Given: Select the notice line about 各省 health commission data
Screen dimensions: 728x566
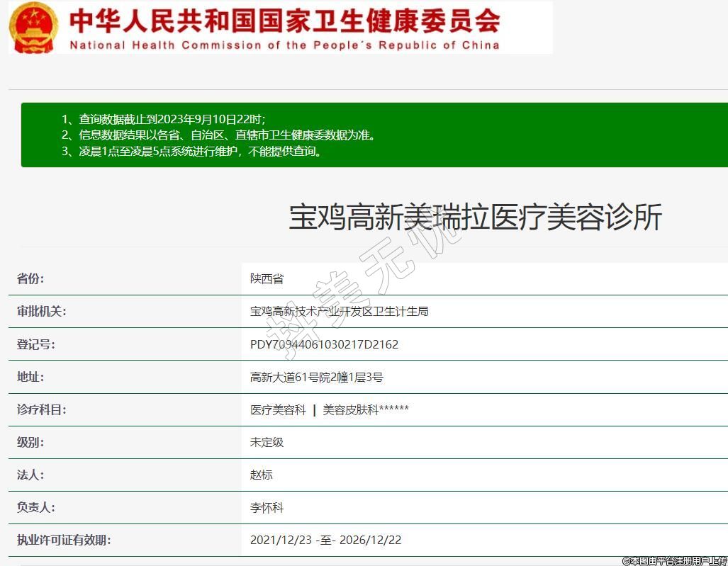Looking at the screenshot, I should 218,135.
